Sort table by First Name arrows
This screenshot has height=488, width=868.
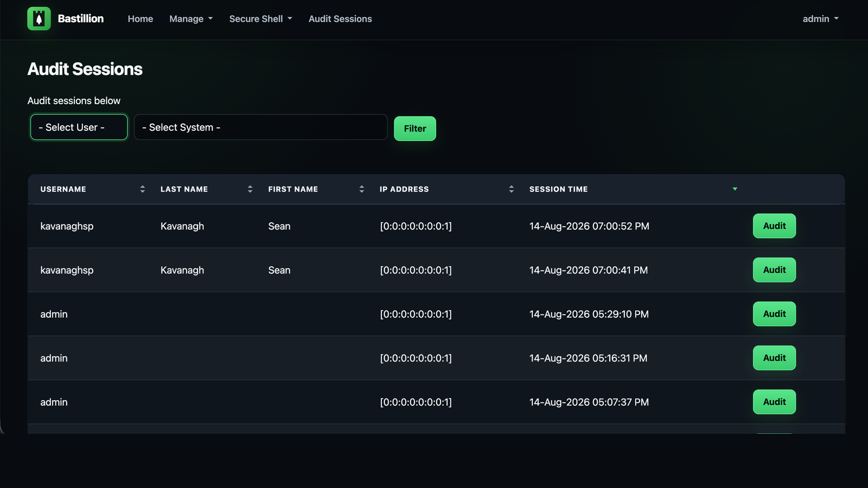pos(362,189)
